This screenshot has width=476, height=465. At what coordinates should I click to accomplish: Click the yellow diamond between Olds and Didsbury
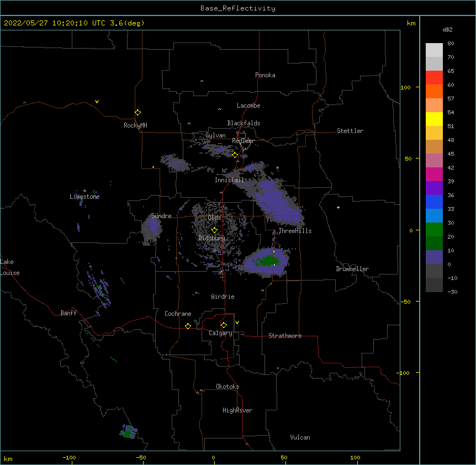click(214, 230)
